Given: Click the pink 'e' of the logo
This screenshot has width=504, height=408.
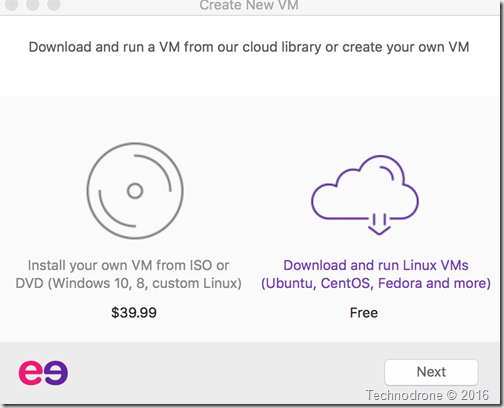Looking at the screenshot, I should pos(31,373).
